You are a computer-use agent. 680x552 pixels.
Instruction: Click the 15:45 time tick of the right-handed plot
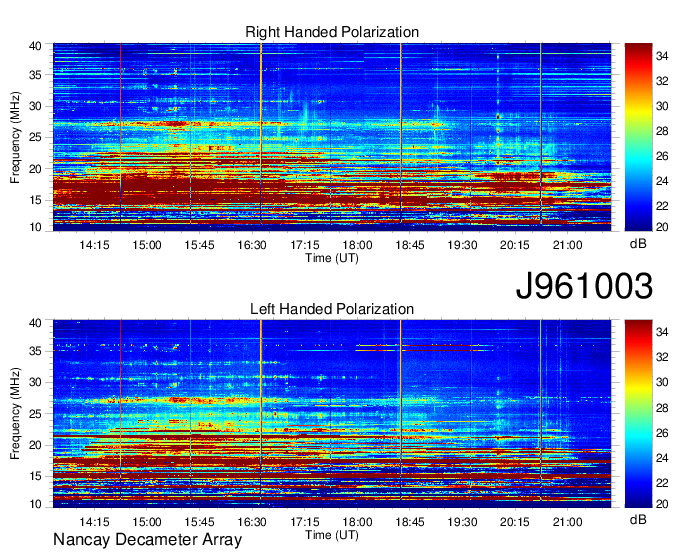tap(199, 245)
